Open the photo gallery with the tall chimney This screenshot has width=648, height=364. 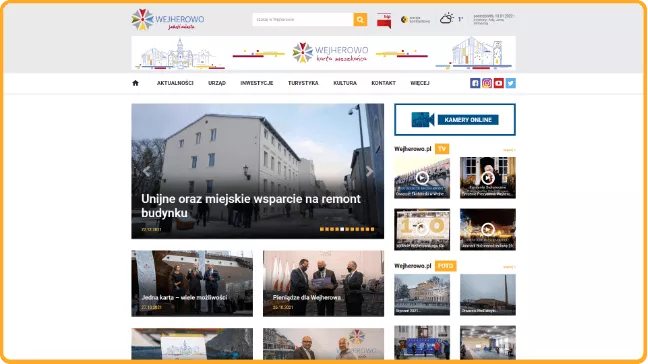click(488, 295)
